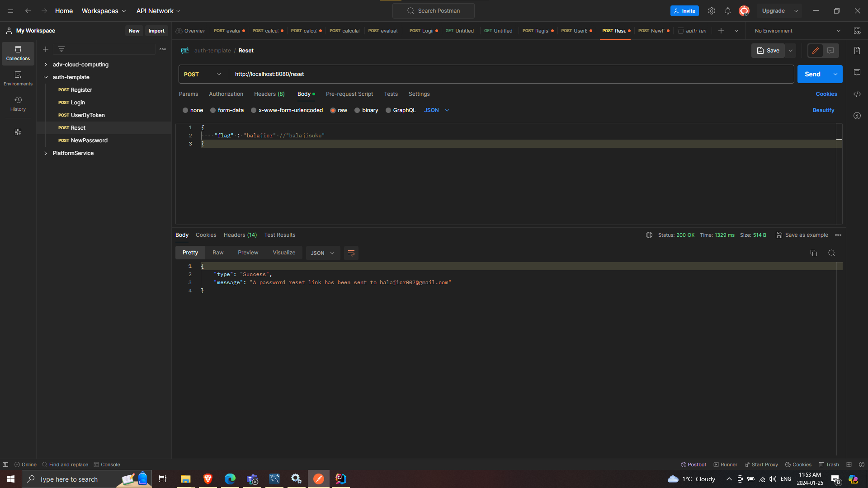This screenshot has height=488, width=868.
Task: Select the raw body type radio
Action: [x=333, y=110]
